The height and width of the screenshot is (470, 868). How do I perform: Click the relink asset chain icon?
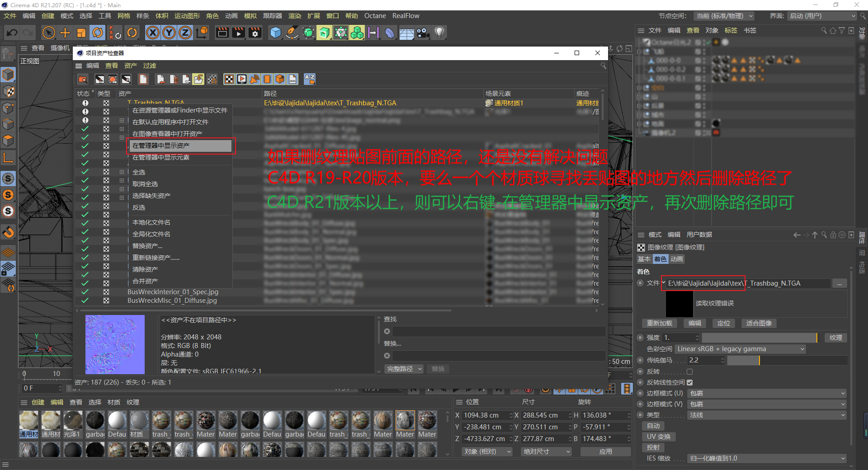coord(174,80)
